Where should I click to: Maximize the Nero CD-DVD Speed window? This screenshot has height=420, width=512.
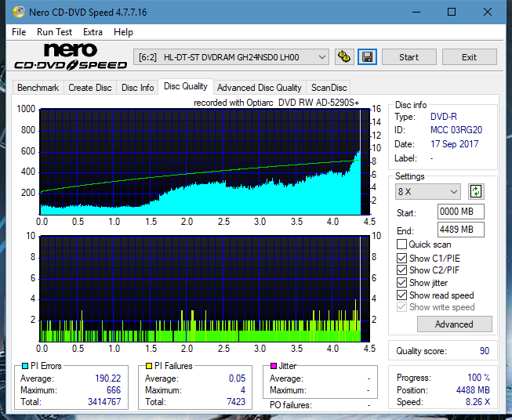click(452, 12)
